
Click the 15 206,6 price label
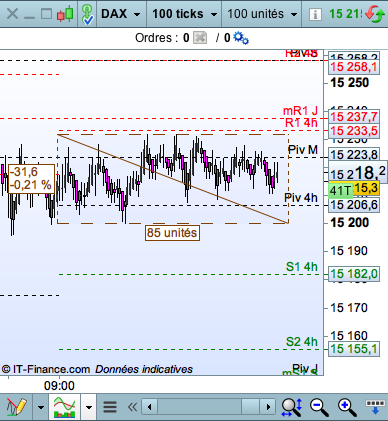coord(354,205)
